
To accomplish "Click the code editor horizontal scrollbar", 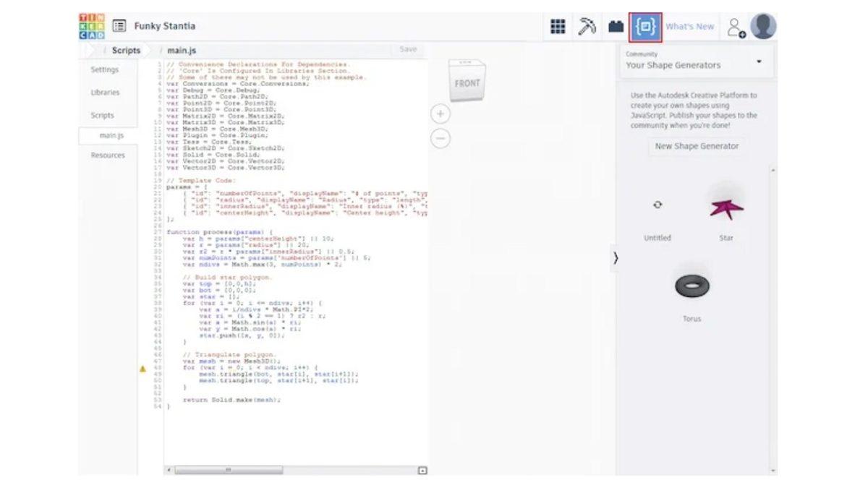I will pos(229,470).
